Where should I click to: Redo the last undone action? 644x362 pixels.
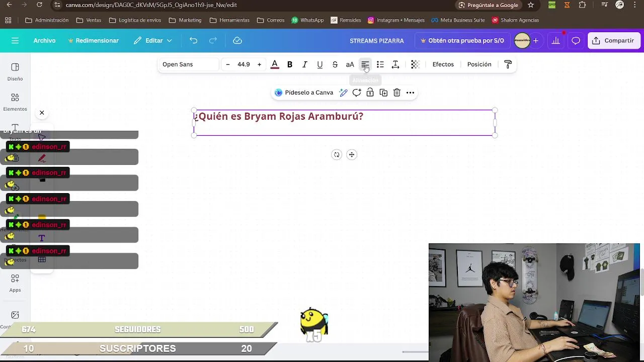pos(213,41)
